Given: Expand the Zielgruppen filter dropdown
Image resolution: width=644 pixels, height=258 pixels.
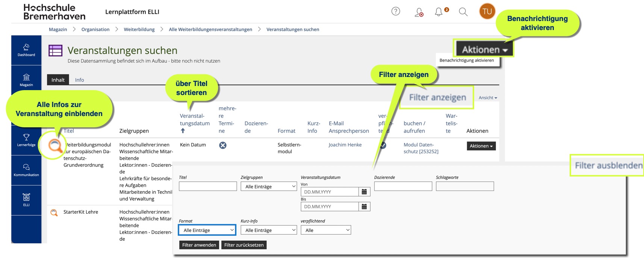Looking at the screenshot, I should tap(269, 187).
